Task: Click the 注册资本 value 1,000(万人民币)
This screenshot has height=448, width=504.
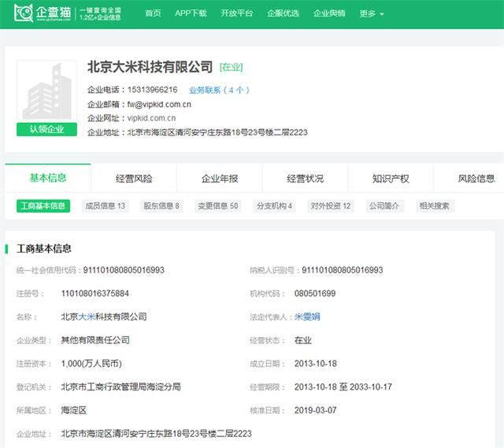Action: 91,364
